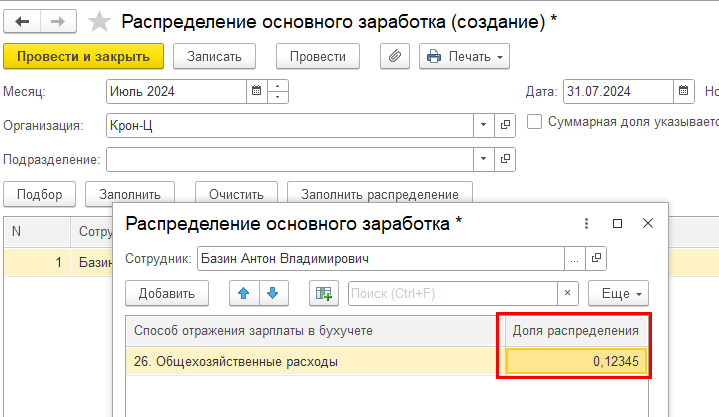Click Заполнить распределение button
This screenshot has width=719, height=417.
tap(380, 194)
